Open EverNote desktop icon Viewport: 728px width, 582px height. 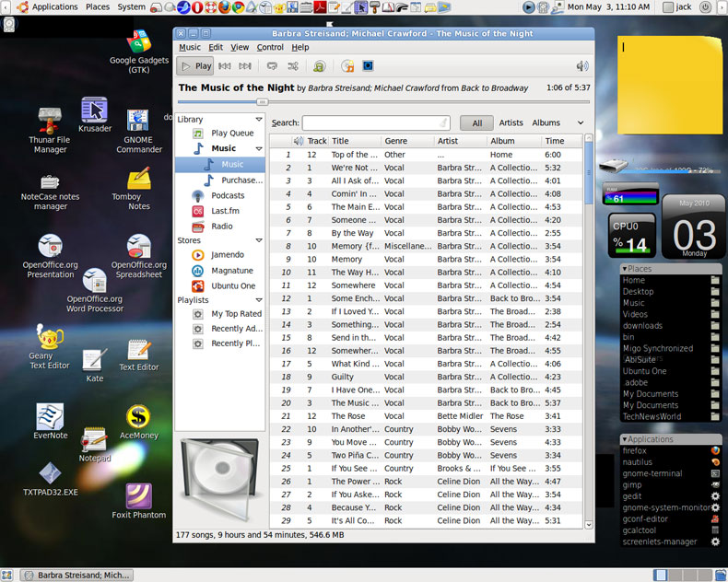[x=50, y=422]
